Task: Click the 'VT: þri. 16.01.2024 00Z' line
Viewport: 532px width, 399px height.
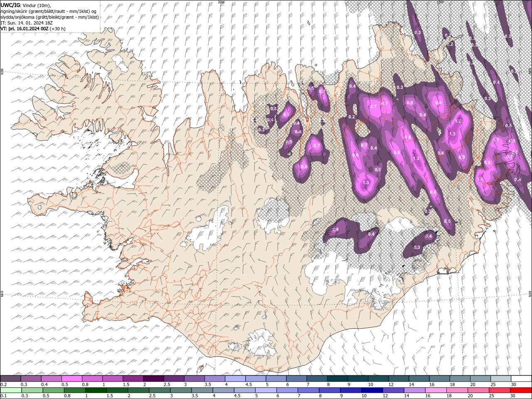Action: 25,29
